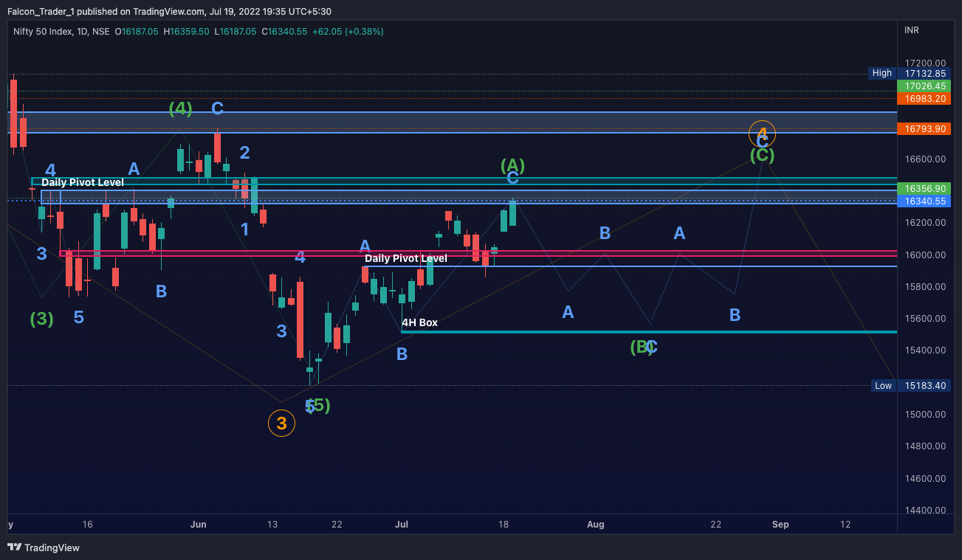Click the '4H Box' text label
This screenshot has height=560, width=962.
pyautogui.click(x=419, y=322)
